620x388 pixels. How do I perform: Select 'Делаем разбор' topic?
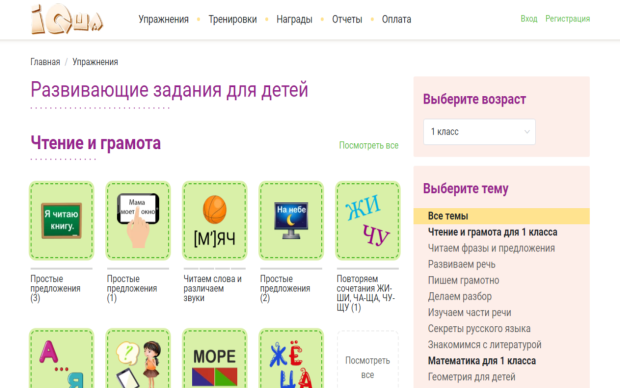pyautogui.click(x=460, y=296)
